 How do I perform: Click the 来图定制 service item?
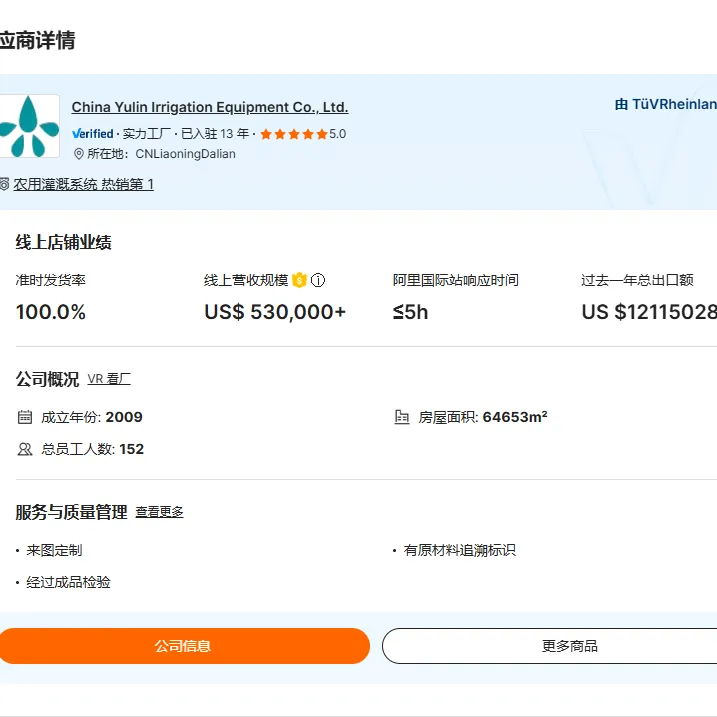(x=54, y=550)
